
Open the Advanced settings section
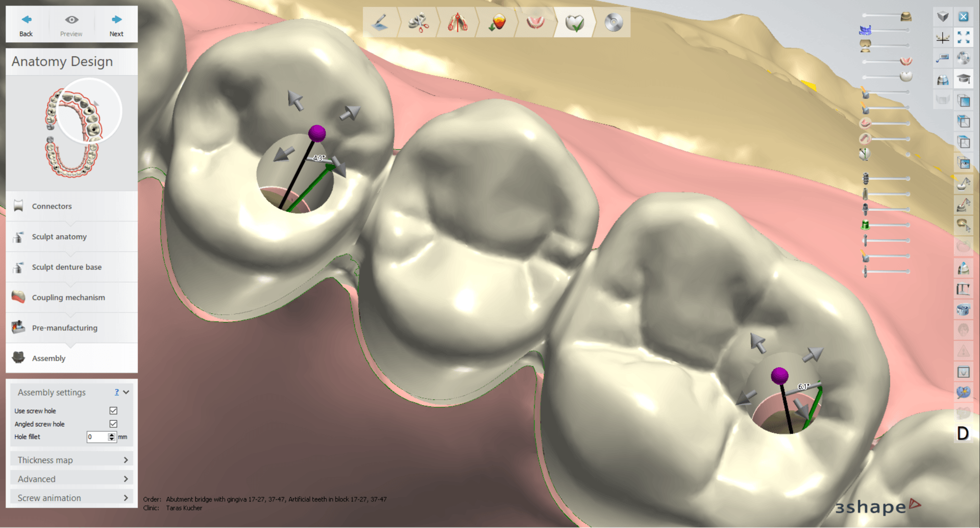tap(71, 479)
